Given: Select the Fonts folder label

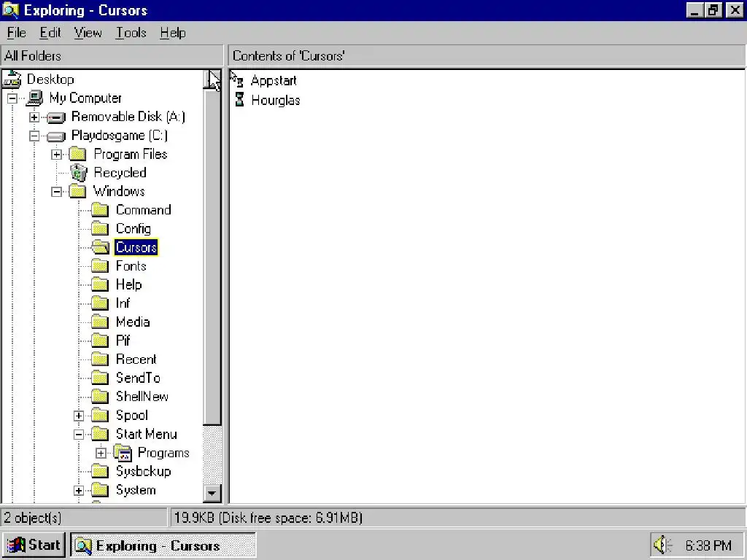Looking at the screenshot, I should [x=131, y=266].
